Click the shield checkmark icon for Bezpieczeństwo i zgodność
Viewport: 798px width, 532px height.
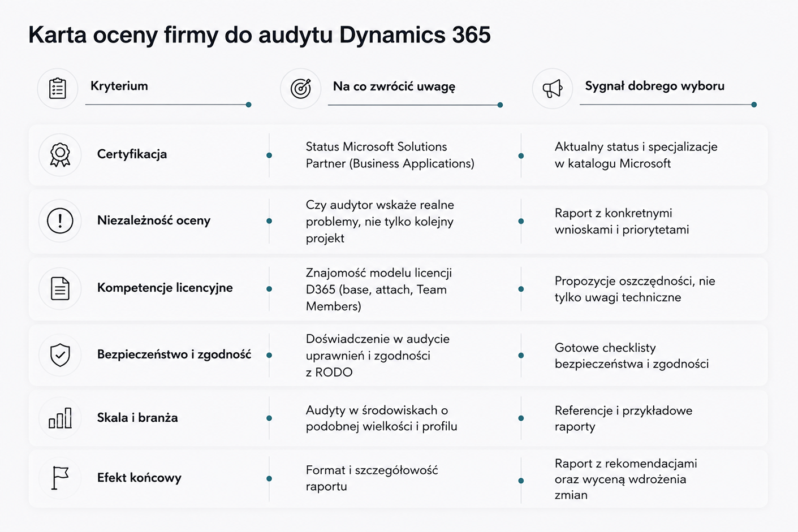tap(60, 355)
